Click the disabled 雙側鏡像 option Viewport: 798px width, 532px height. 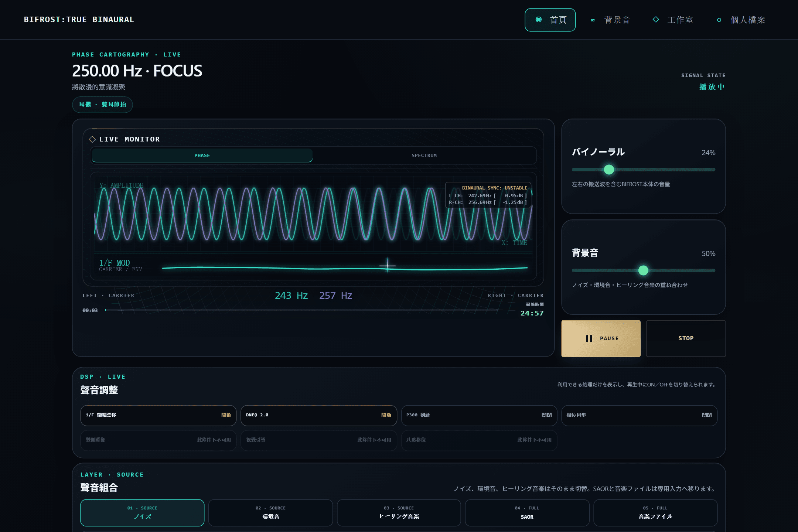click(158, 440)
